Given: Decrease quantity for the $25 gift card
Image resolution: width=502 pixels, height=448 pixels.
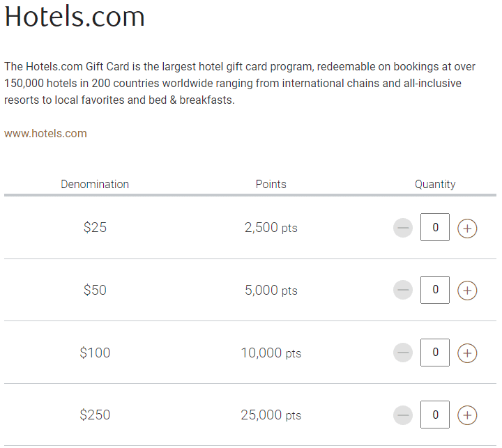Looking at the screenshot, I should (x=403, y=228).
